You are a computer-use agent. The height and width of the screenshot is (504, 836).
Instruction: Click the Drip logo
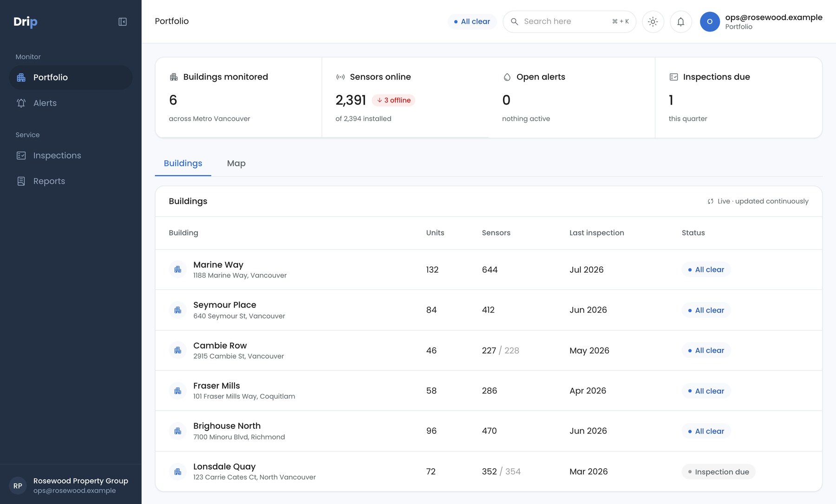click(26, 22)
